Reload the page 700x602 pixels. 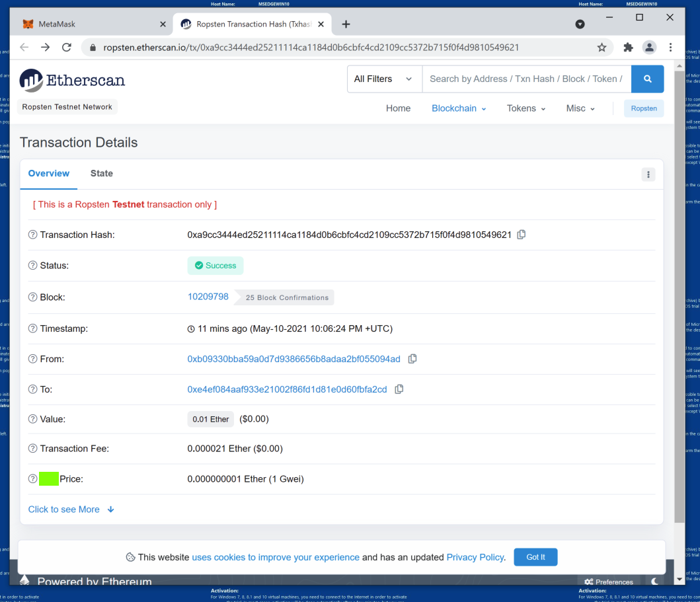(x=67, y=48)
